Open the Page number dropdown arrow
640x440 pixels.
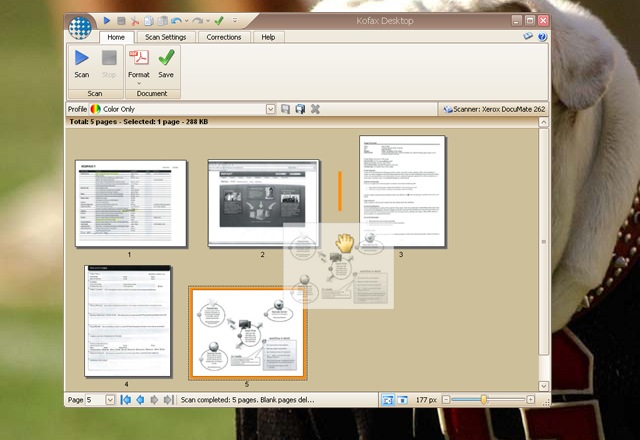pyautogui.click(x=110, y=400)
